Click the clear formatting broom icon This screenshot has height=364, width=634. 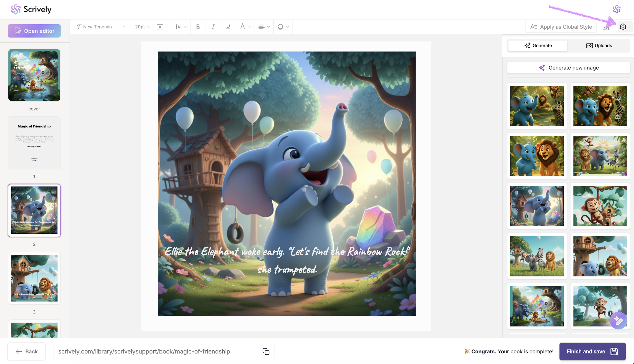tap(606, 28)
